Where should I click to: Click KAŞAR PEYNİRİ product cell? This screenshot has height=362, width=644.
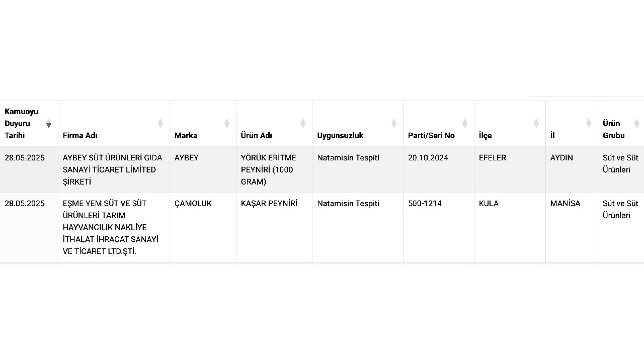[274, 228]
